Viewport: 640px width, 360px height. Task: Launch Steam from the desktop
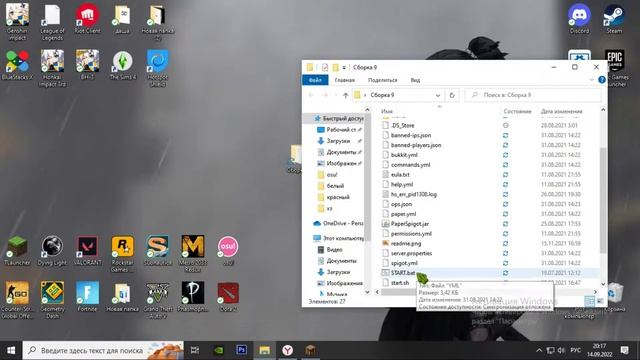click(x=614, y=19)
